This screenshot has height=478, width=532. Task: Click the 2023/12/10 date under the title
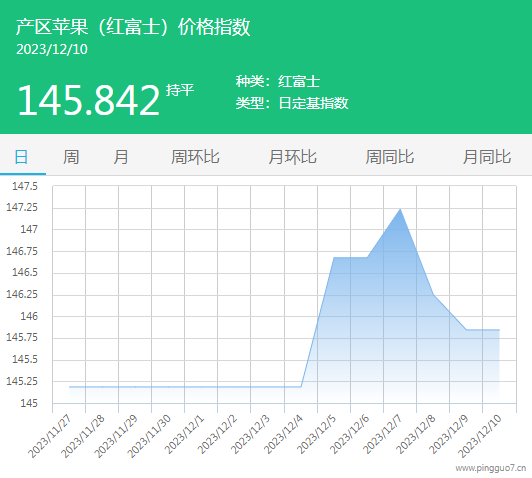(x=52, y=50)
